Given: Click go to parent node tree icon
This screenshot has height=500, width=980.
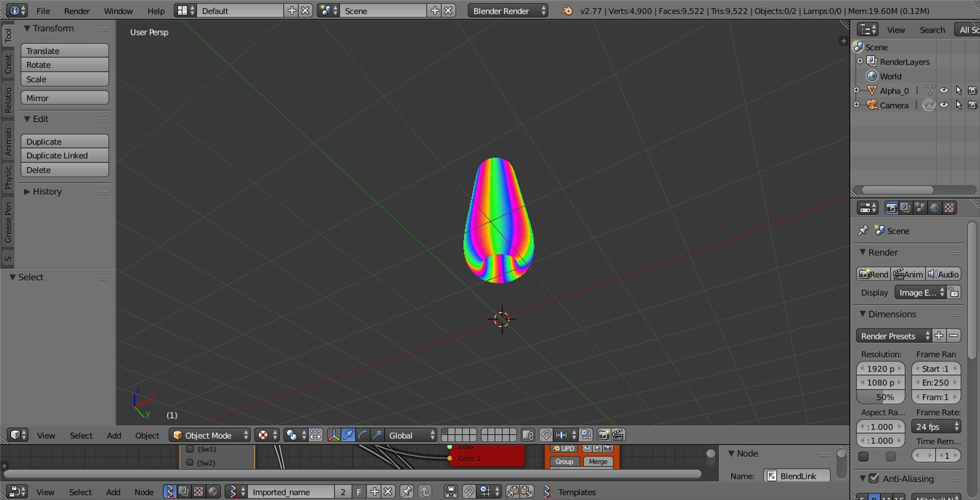Looking at the screenshot, I should (x=425, y=492).
